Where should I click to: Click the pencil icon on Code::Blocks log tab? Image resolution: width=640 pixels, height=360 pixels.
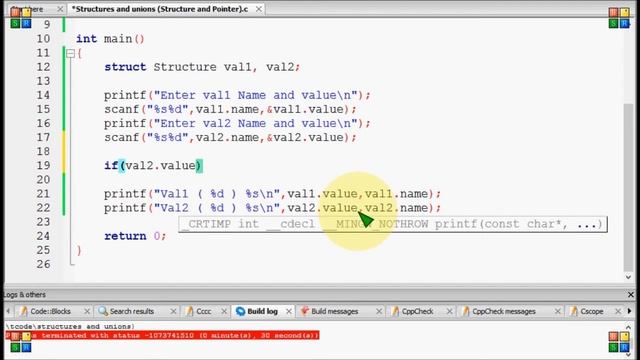[x=24, y=311]
